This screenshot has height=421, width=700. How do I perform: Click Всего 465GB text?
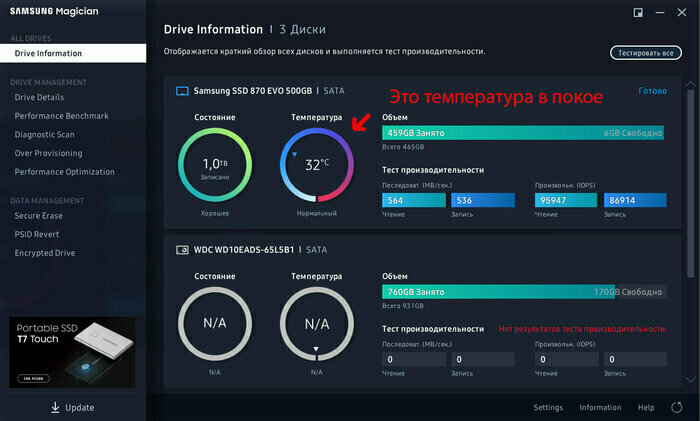tap(403, 147)
